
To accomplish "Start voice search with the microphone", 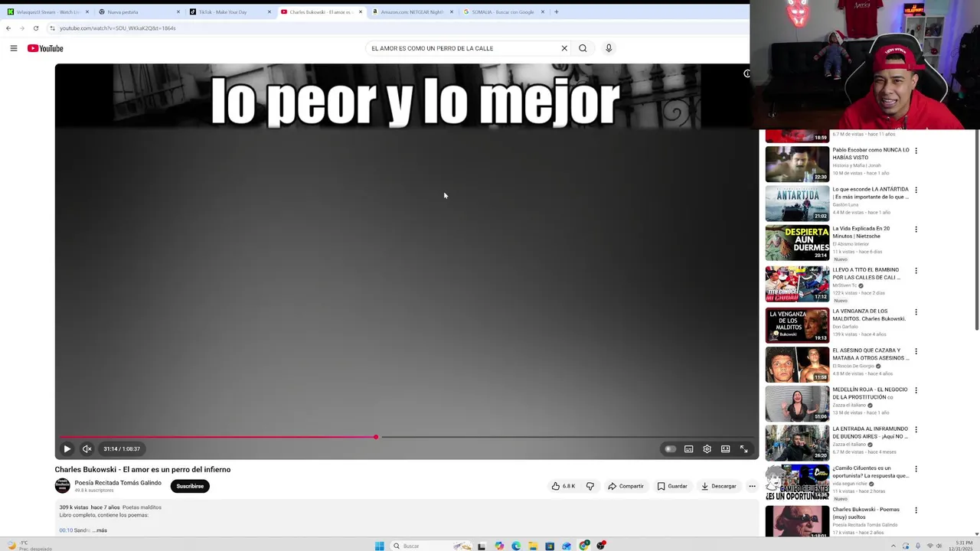I will click(609, 48).
